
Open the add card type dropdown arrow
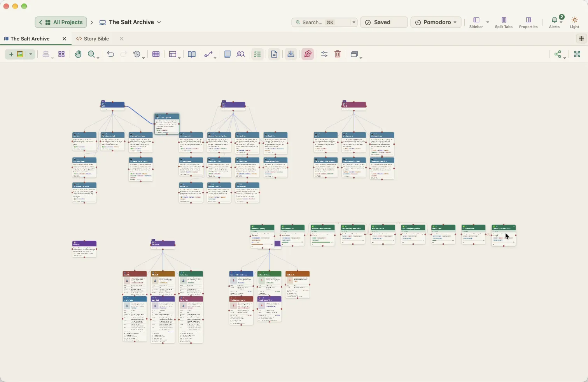pyautogui.click(x=31, y=54)
